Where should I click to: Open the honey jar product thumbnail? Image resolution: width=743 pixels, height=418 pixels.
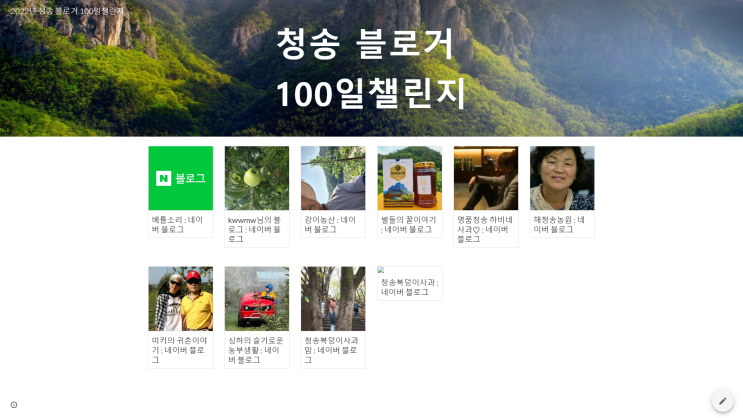click(410, 178)
